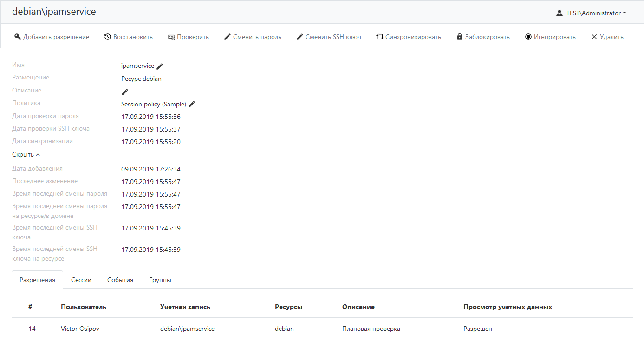This screenshot has width=644, height=342.
Task: Open the TEST\Administrator user dropdown
Action: (x=592, y=13)
